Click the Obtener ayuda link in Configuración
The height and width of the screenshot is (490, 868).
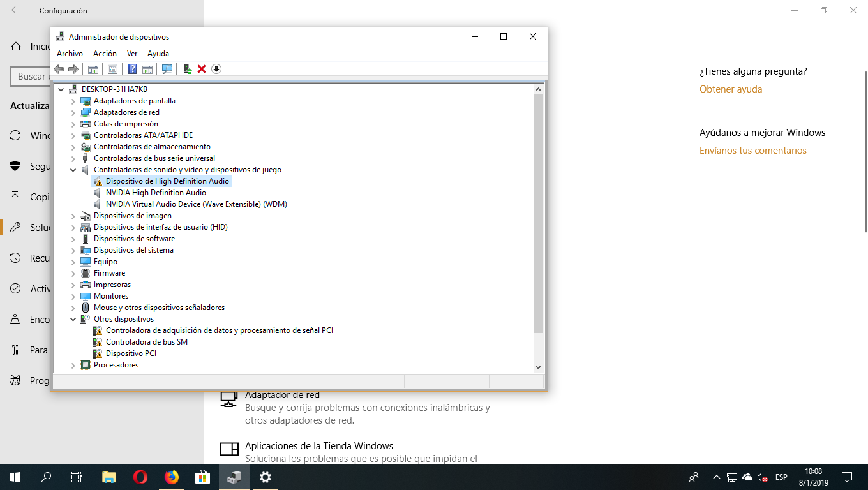coord(731,89)
